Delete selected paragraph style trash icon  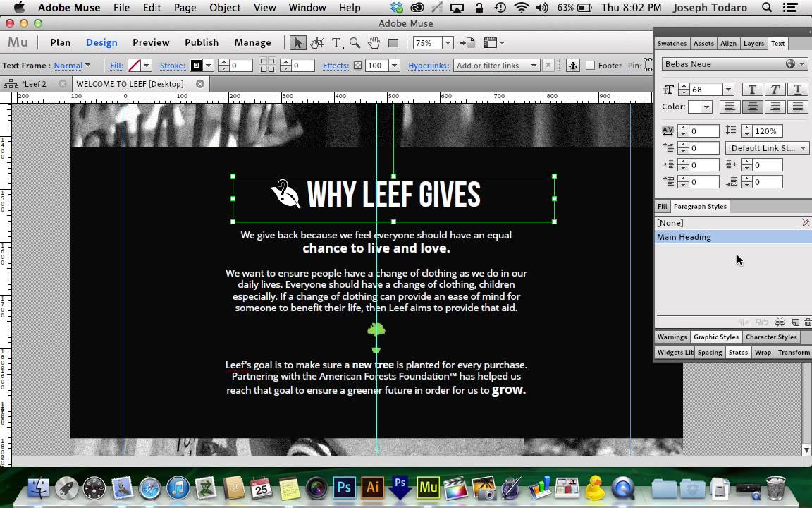(807, 322)
